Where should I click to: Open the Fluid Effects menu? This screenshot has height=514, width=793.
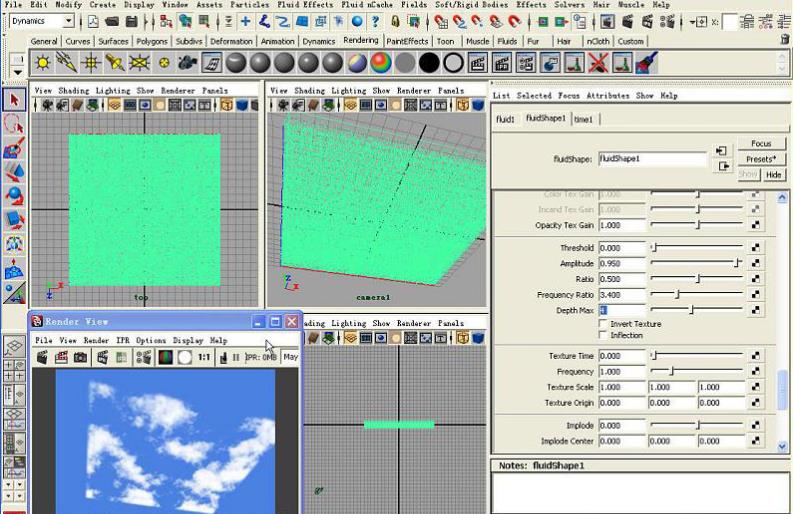click(305, 5)
